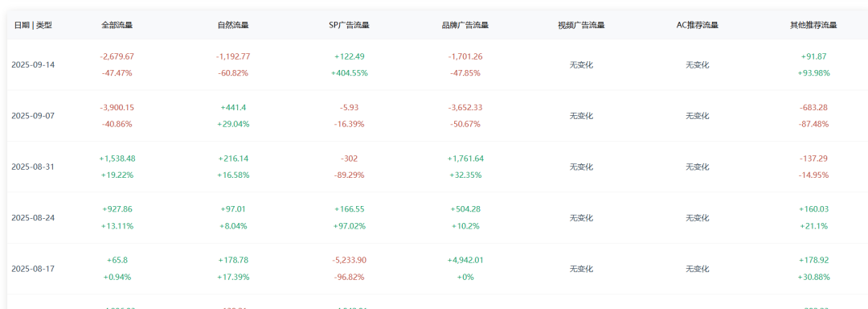Click the -1,701.26 brand ad value

point(465,56)
